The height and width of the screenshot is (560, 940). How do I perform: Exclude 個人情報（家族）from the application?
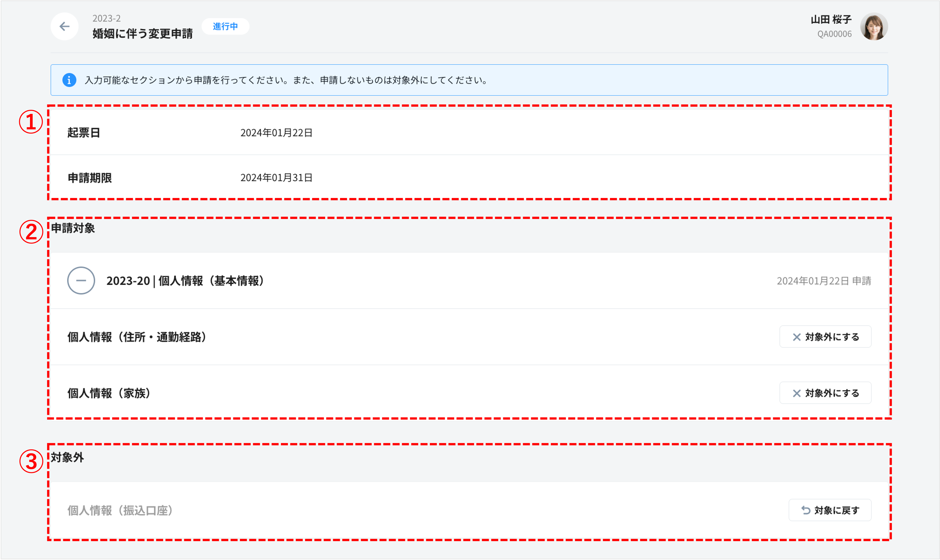(x=826, y=392)
